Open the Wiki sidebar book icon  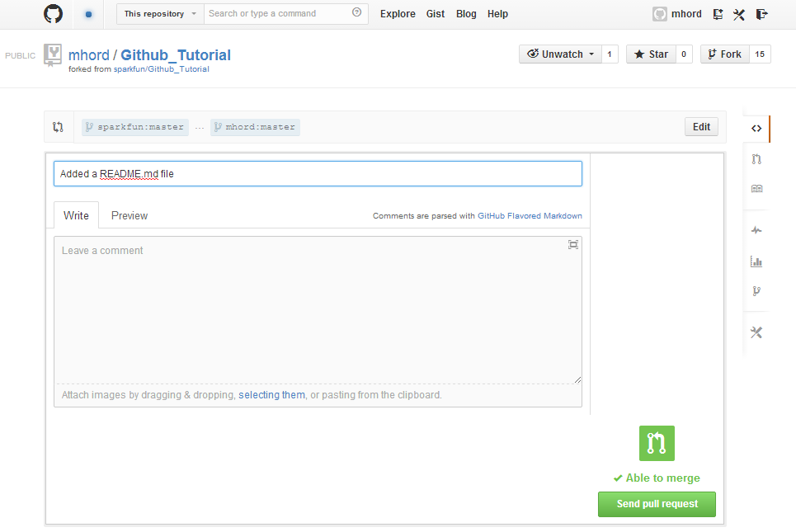[x=756, y=189]
